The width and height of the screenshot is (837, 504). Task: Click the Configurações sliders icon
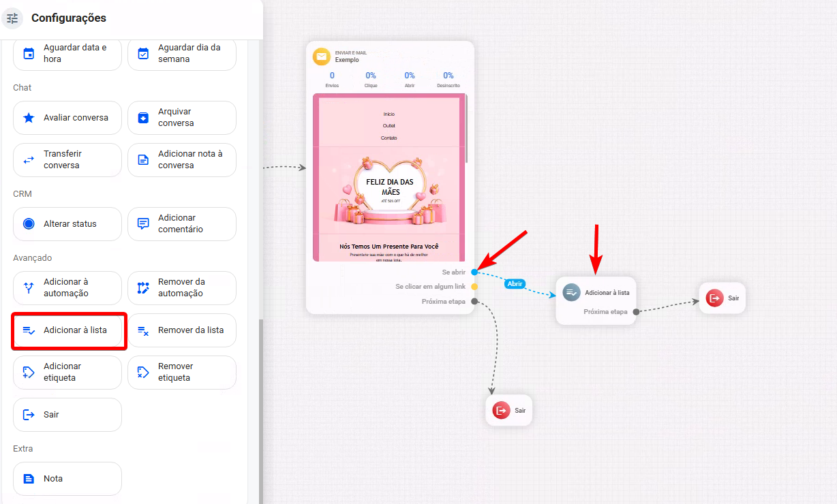click(x=12, y=18)
